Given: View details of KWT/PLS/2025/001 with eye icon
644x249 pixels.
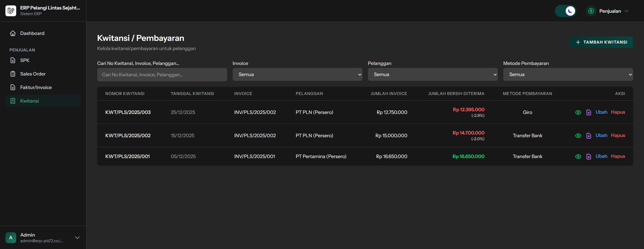Looking at the screenshot, I should coord(578,156).
